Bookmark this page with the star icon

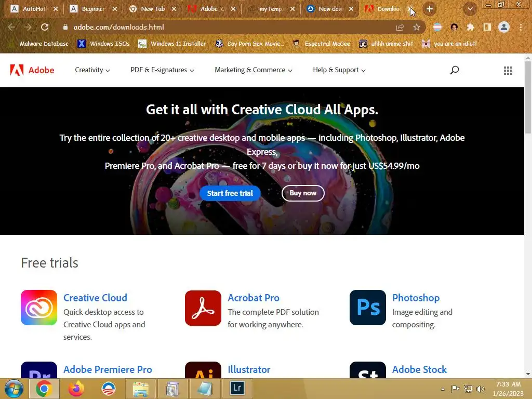(417, 27)
